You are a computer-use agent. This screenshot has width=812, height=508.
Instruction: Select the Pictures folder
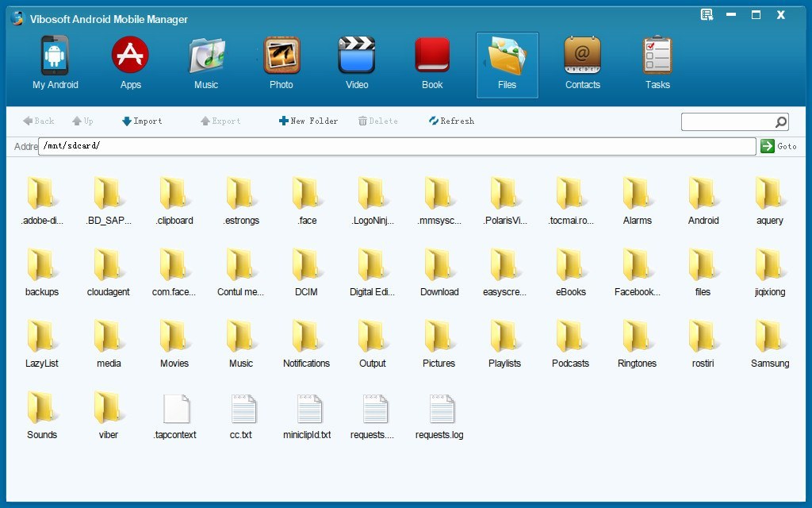click(x=439, y=344)
